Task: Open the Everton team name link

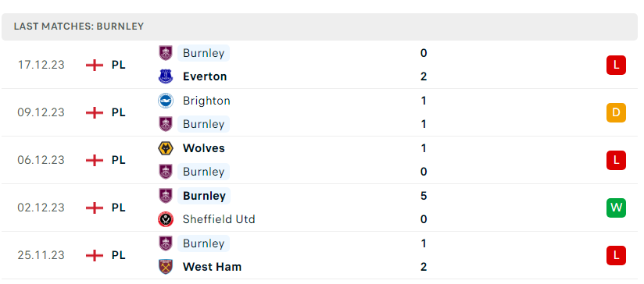Action: (x=205, y=76)
